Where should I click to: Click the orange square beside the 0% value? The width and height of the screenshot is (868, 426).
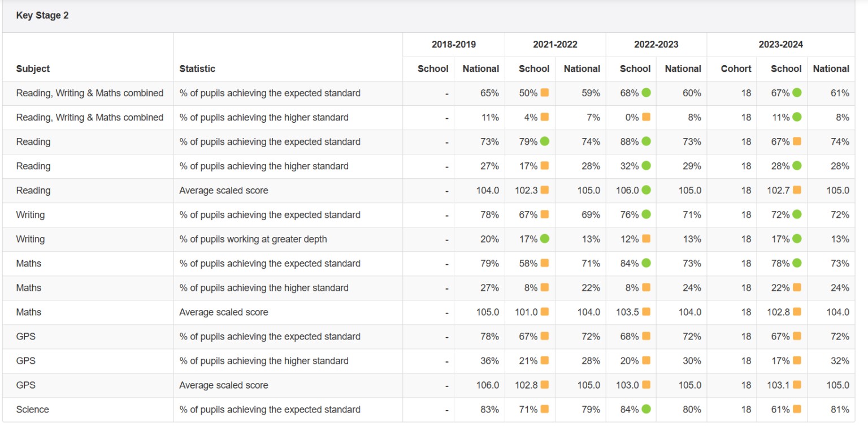click(x=646, y=117)
